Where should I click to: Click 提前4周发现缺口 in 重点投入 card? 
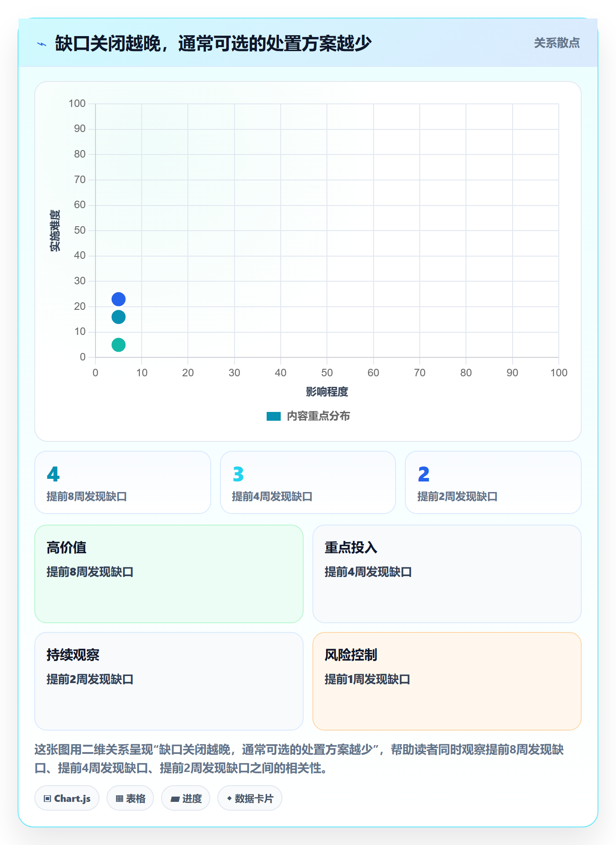[x=368, y=572]
